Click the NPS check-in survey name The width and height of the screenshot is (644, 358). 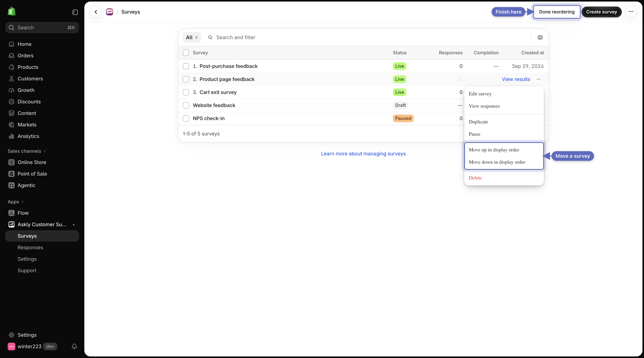[209, 118]
